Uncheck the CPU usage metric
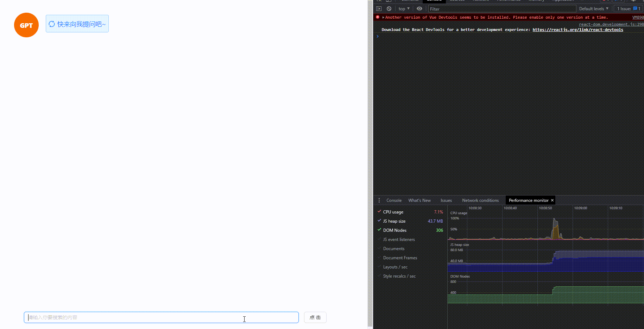Screen dimensions: 644x329 coord(379,212)
